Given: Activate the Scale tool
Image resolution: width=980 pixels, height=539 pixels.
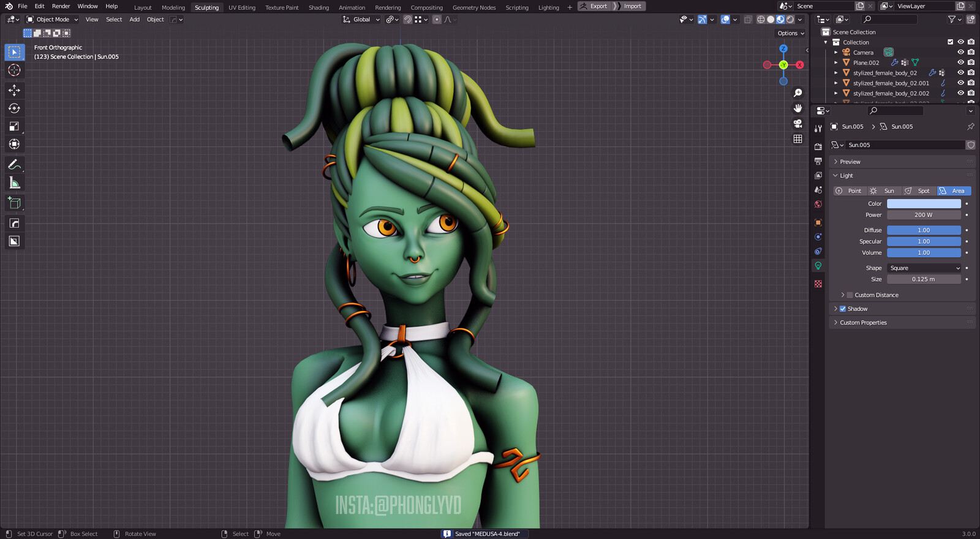Looking at the screenshot, I should [x=15, y=126].
